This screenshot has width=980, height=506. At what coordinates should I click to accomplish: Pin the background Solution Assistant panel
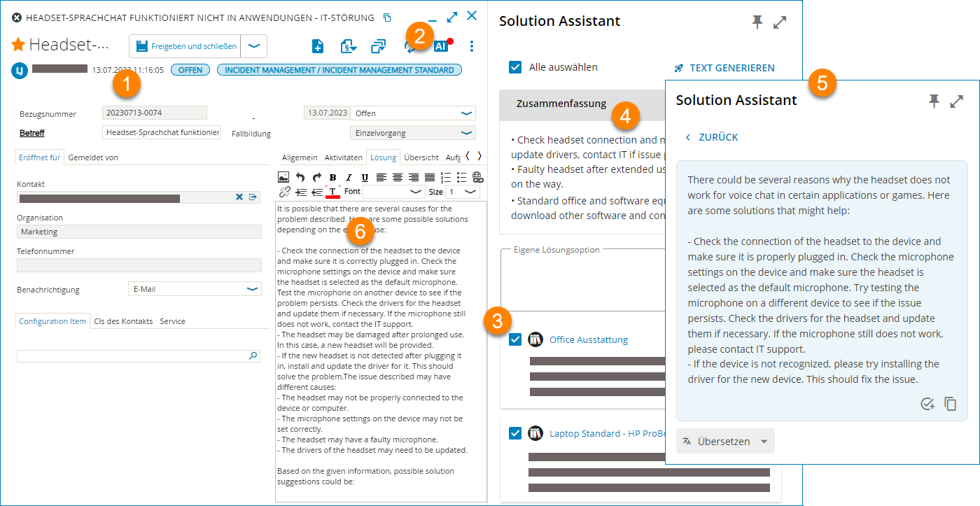pyautogui.click(x=757, y=22)
